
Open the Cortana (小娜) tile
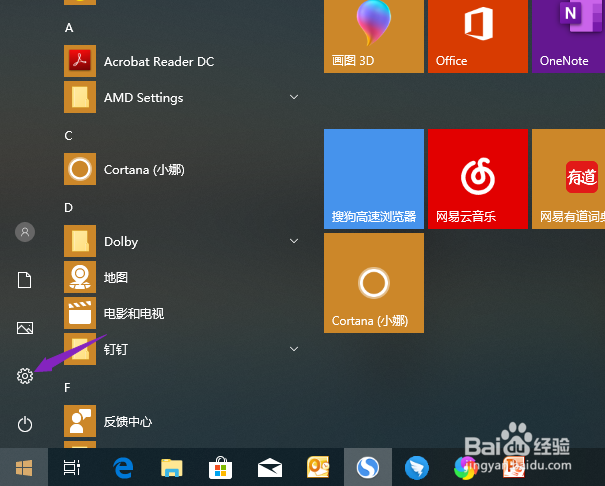point(374,283)
